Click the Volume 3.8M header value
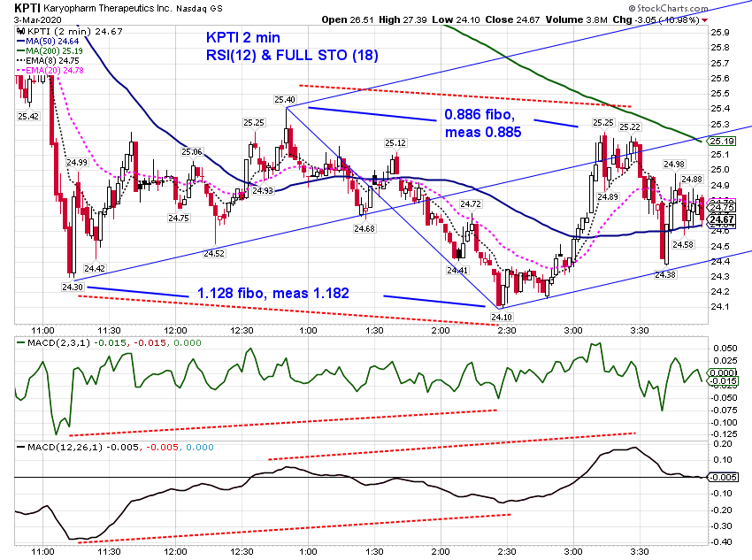 click(576, 19)
